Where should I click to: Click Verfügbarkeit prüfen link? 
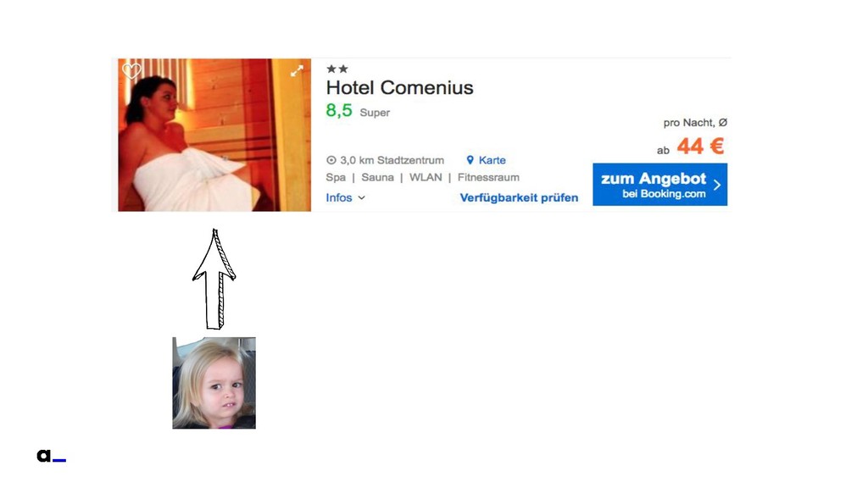point(519,197)
